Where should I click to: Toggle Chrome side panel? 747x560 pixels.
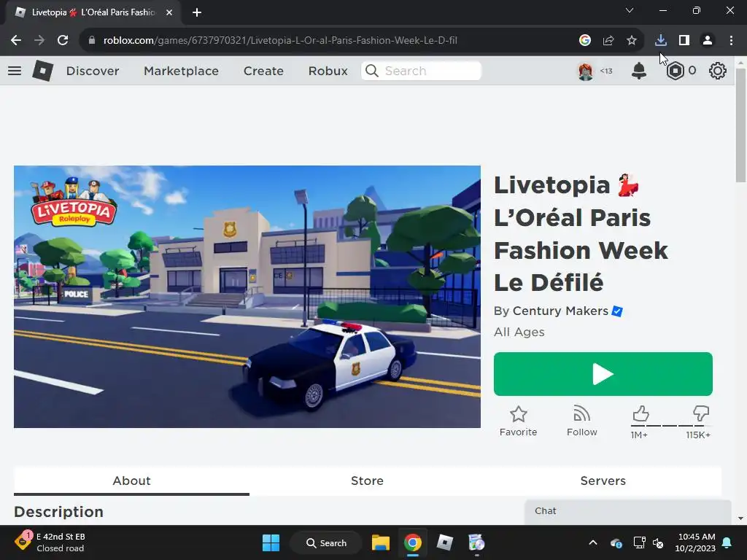[684, 41]
